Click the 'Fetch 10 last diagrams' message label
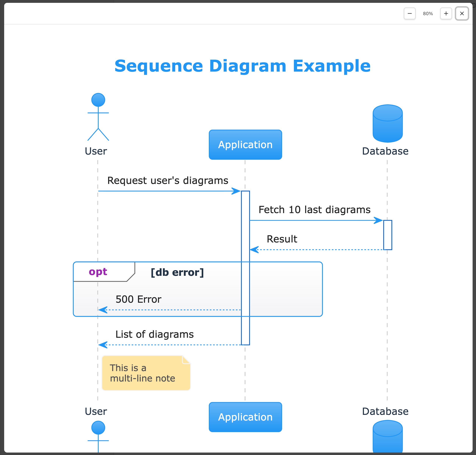 [x=314, y=210]
